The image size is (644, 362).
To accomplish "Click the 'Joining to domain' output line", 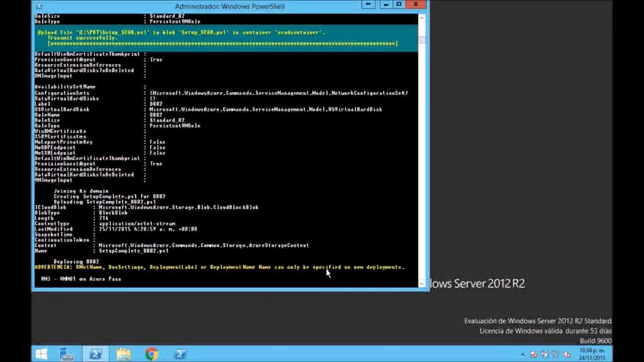I will pyautogui.click(x=80, y=191).
